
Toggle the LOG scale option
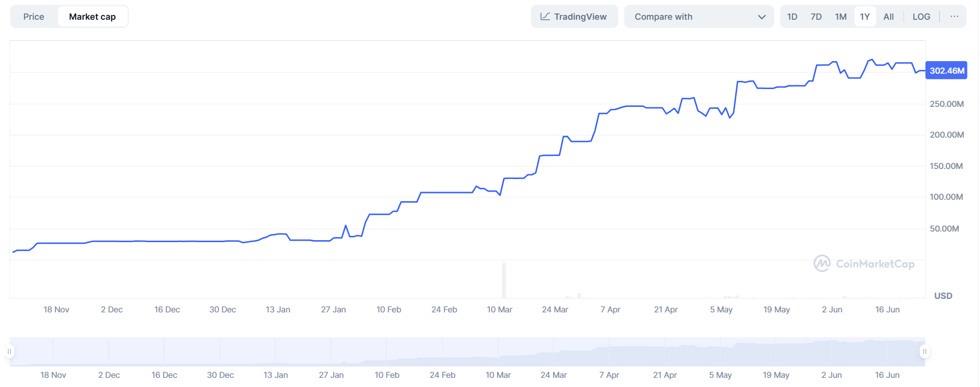click(x=921, y=17)
